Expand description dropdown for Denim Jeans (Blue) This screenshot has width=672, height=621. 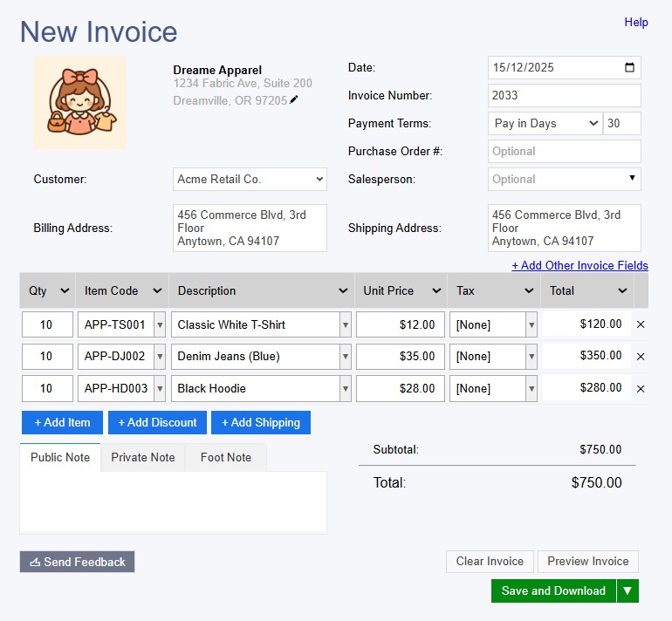[346, 357]
